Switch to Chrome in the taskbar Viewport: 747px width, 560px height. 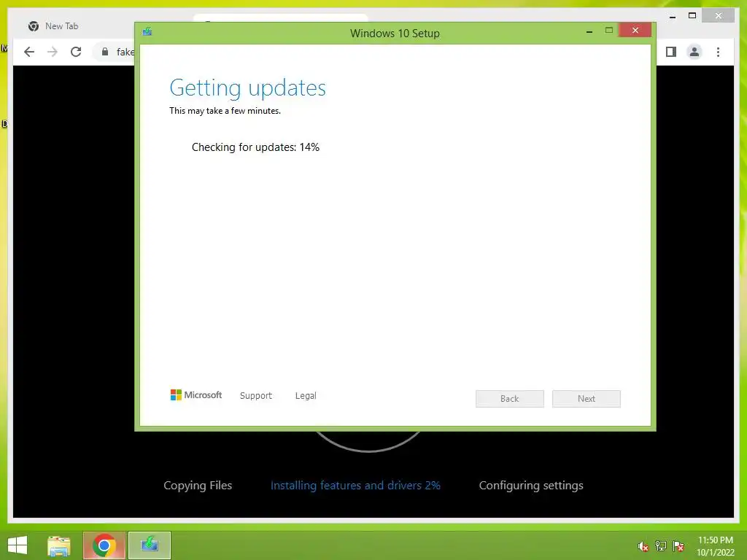point(104,545)
